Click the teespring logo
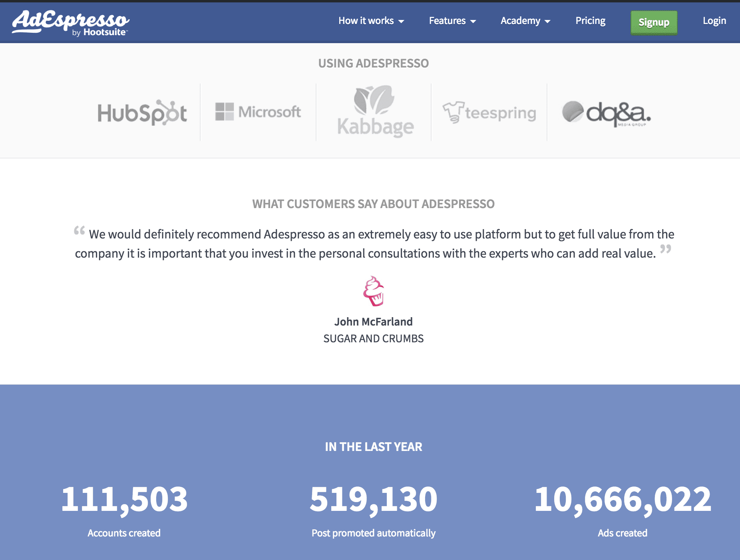The height and width of the screenshot is (560, 740). tap(489, 113)
